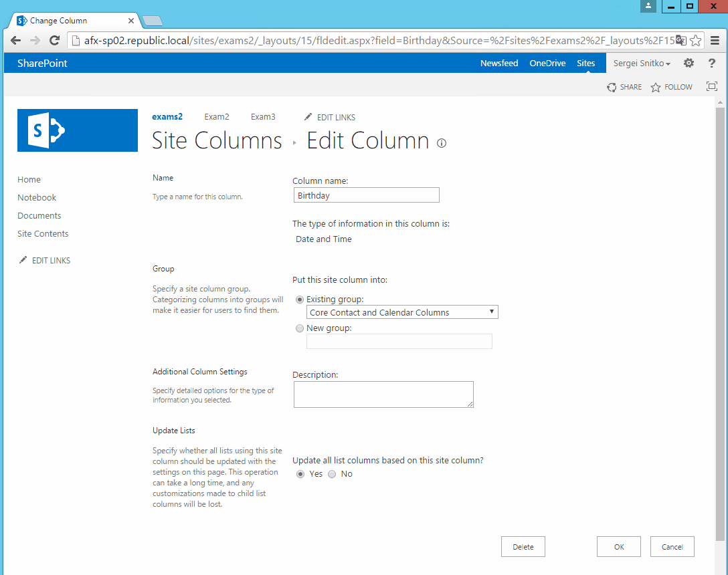Open the OneDrive menu item
This screenshot has height=575, width=728.
pyautogui.click(x=547, y=63)
